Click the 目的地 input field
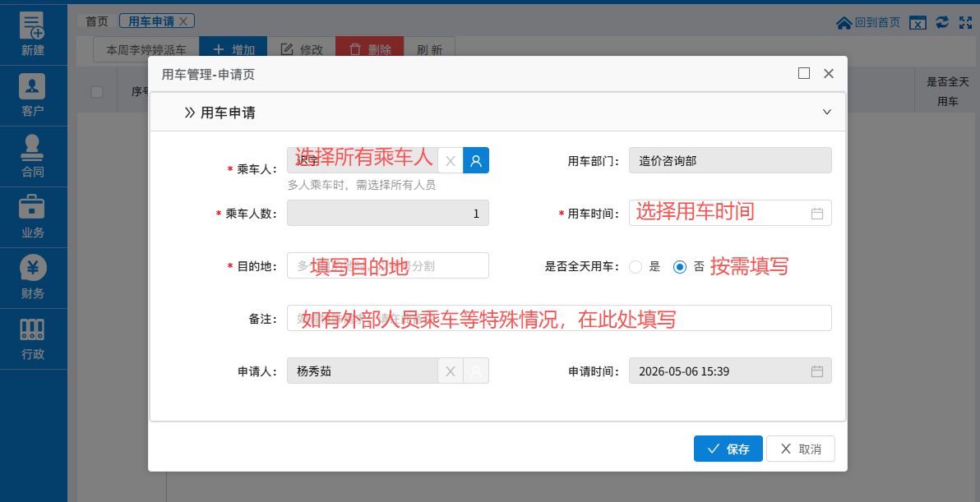The width and height of the screenshot is (980, 502). tap(387, 265)
